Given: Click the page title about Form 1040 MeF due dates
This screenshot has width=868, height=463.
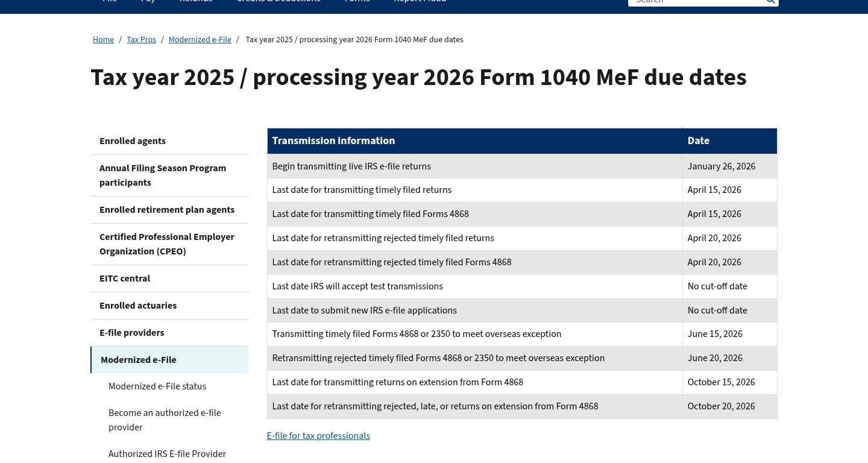Looking at the screenshot, I should 418,78.
